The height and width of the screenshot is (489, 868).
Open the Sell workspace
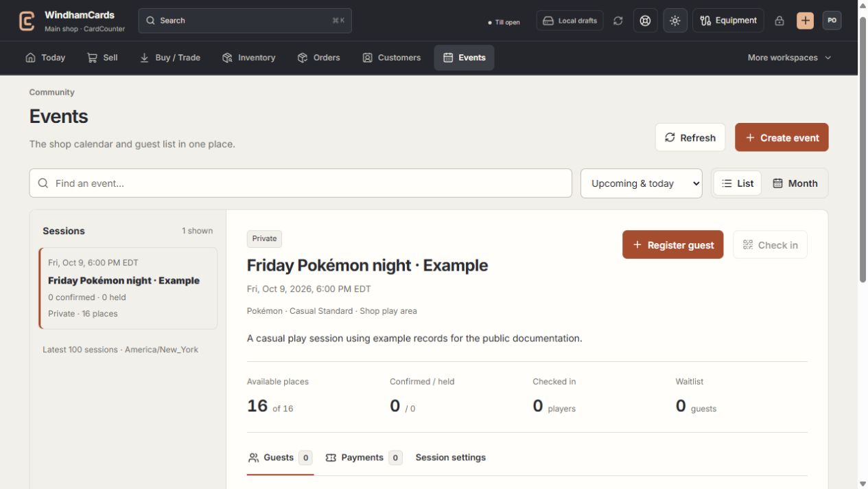coord(102,58)
